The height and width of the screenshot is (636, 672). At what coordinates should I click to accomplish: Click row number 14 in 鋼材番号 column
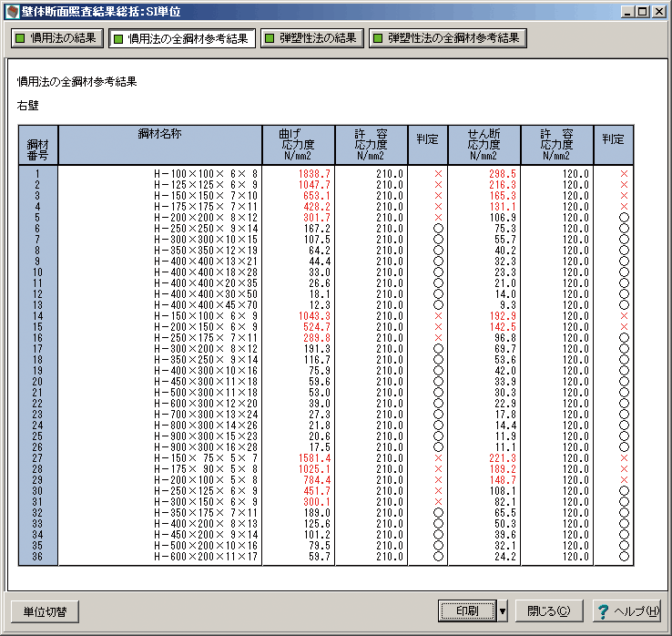click(37, 316)
